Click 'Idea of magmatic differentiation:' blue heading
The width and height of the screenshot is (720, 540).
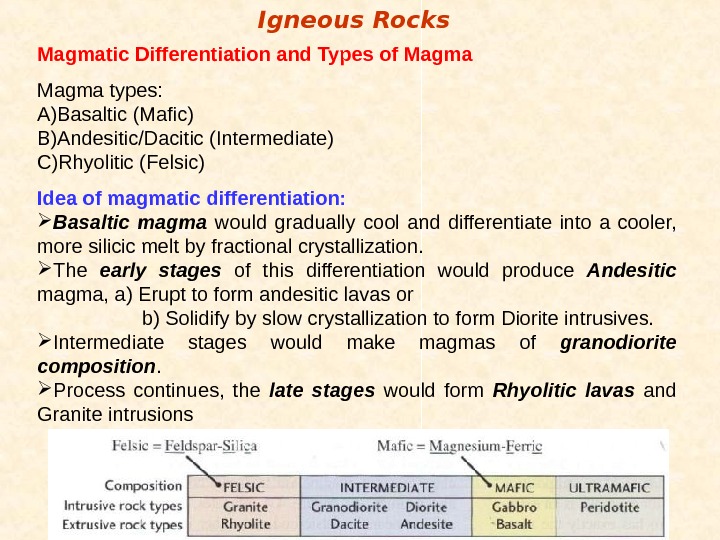coord(191,198)
